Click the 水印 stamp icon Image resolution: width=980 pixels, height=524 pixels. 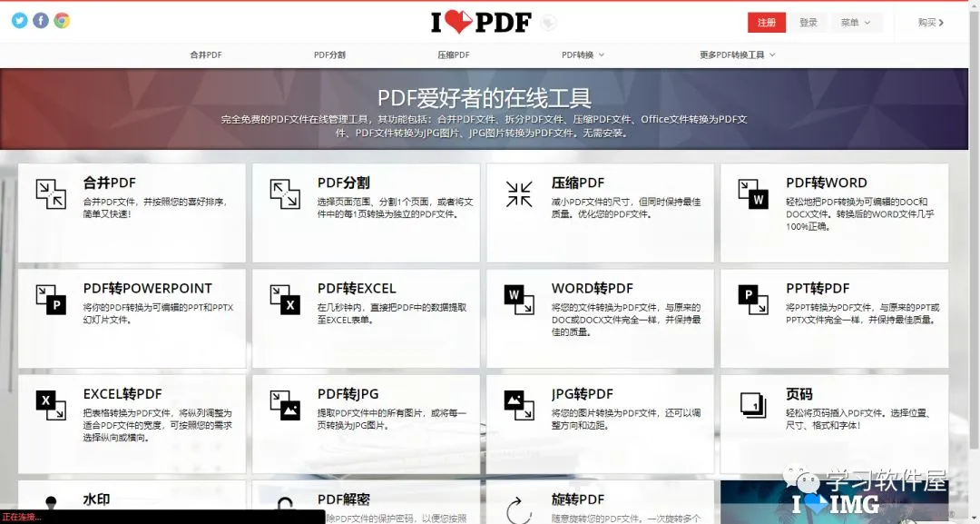point(51,505)
